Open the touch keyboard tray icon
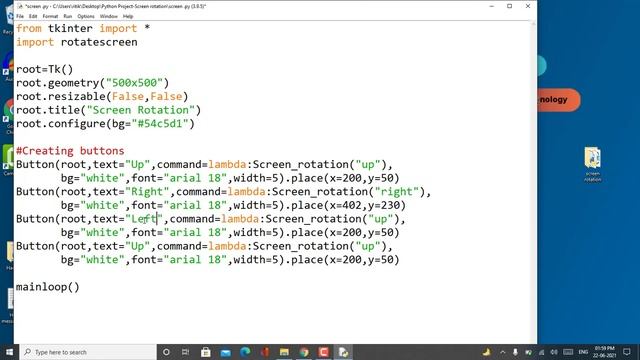 click(568, 352)
